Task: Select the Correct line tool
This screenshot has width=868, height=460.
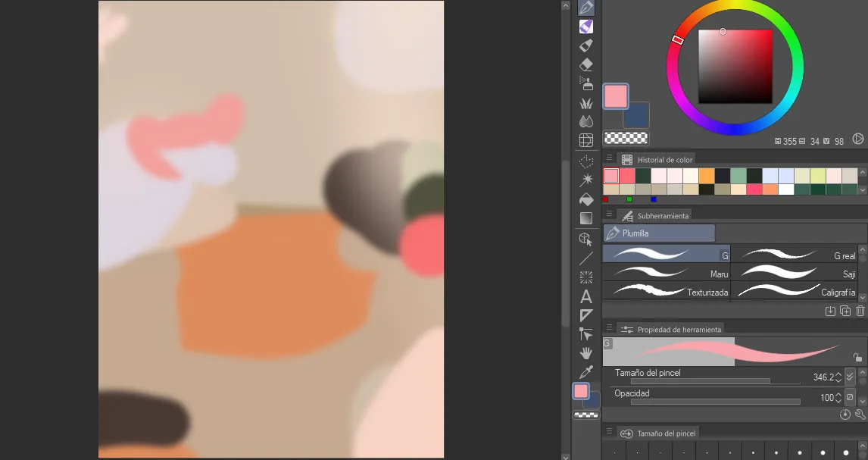Action: (x=585, y=334)
